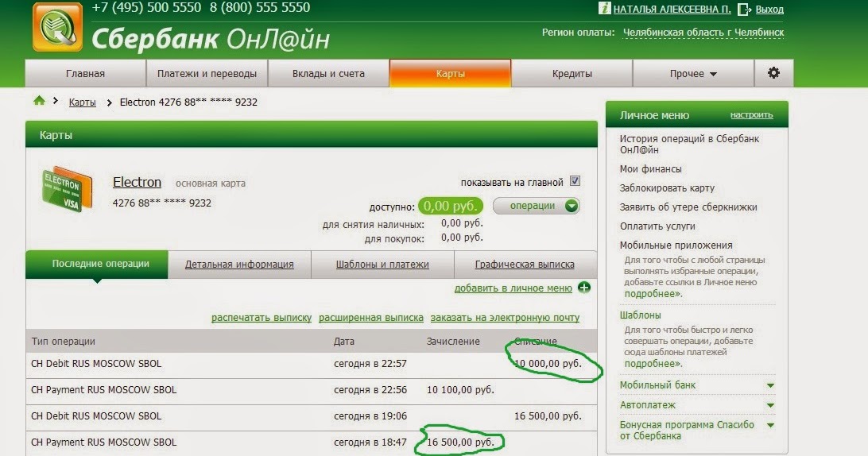Image resolution: width=868 pixels, height=456 pixels.
Task: Change region via Челябинская область г Челябинск link
Action: coord(703,33)
